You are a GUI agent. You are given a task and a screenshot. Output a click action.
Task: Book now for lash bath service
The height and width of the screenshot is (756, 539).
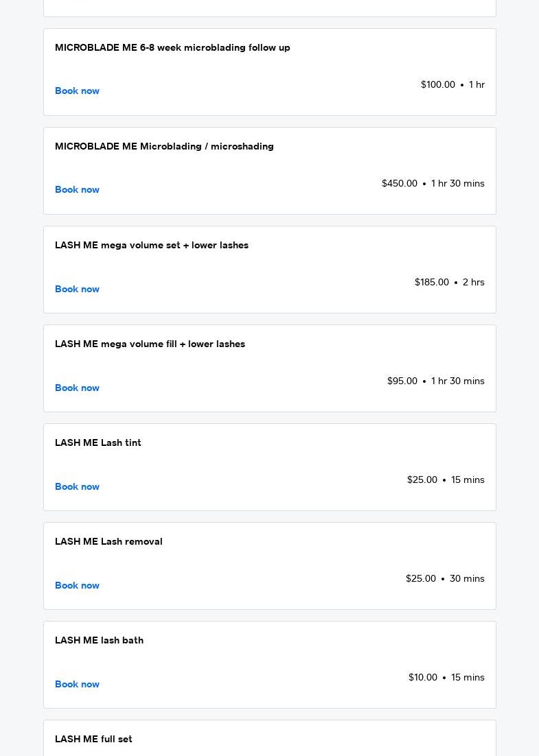(77, 684)
